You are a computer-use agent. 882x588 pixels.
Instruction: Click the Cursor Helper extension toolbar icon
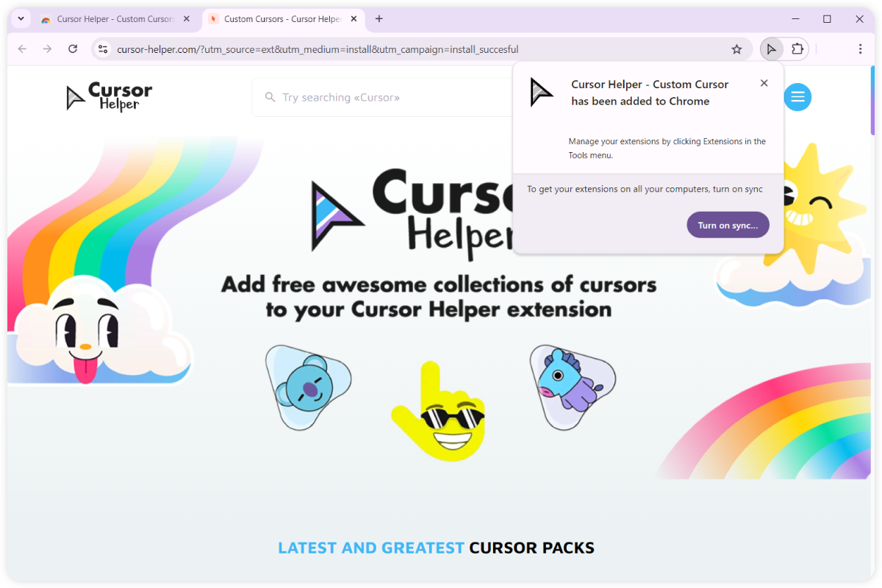[x=771, y=49]
